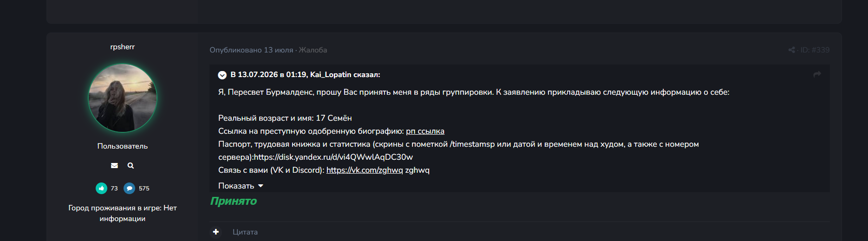Click rpsherr's round avatar picture

tap(123, 98)
